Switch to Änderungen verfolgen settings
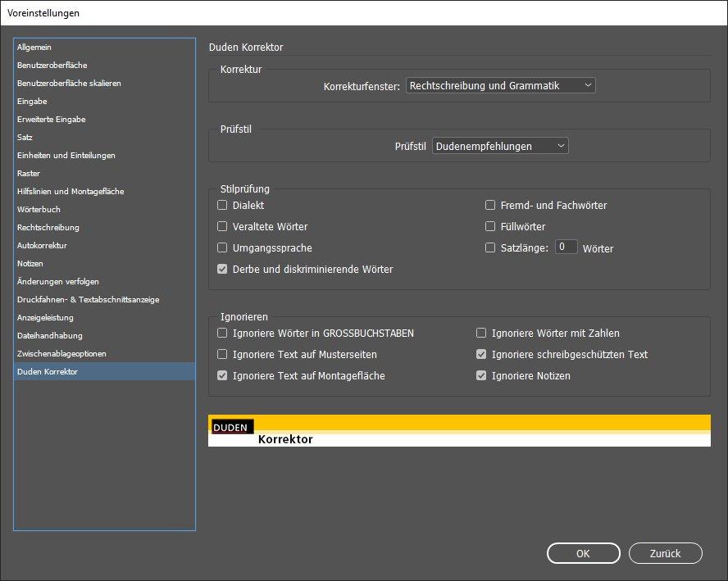This screenshot has width=728, height=581. tap(104, 282)
